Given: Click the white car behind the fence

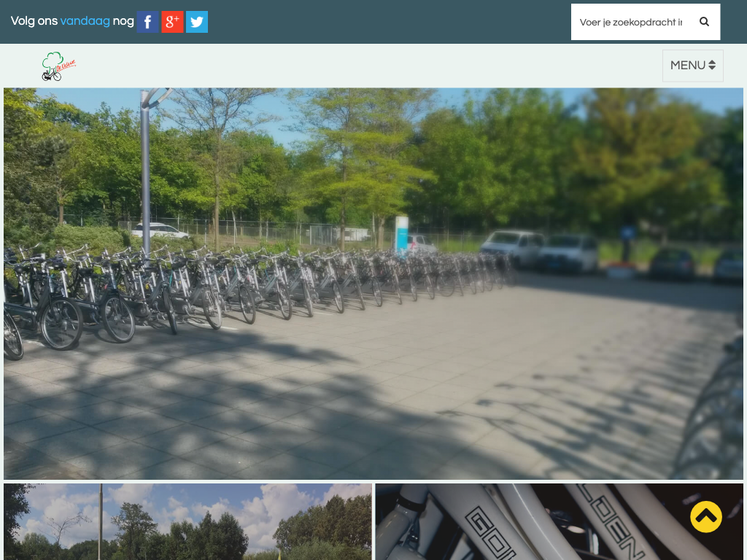Looking at the screenshot, I should tap(159, 230).
